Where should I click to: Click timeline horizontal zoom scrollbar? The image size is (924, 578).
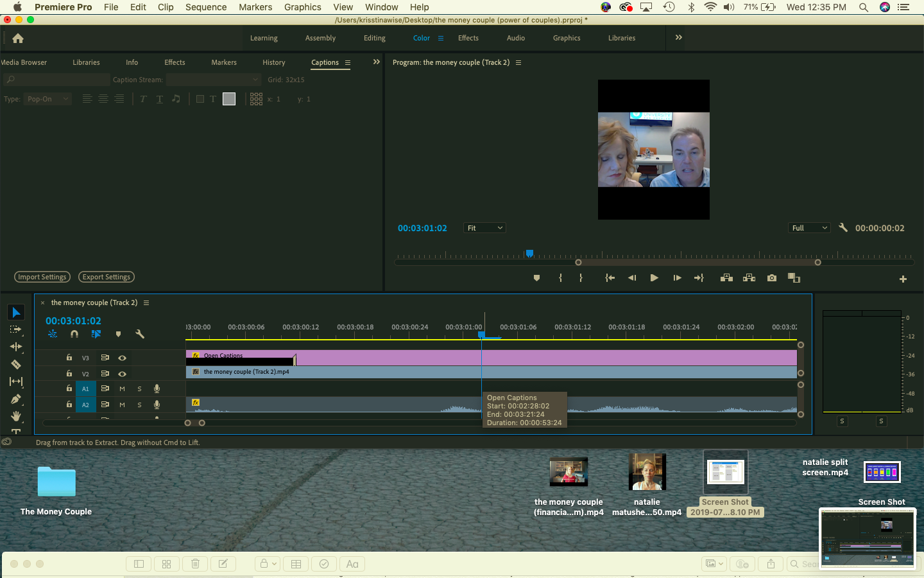(194, 423)
